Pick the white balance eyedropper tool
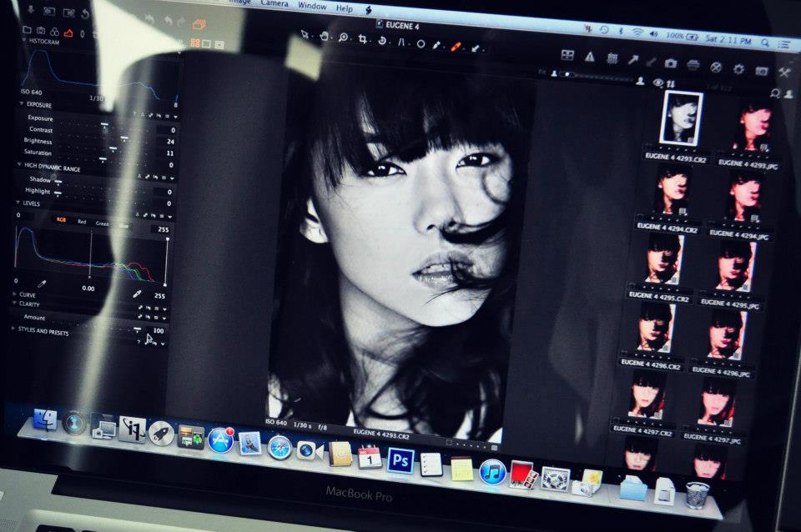 pos(436,45)
